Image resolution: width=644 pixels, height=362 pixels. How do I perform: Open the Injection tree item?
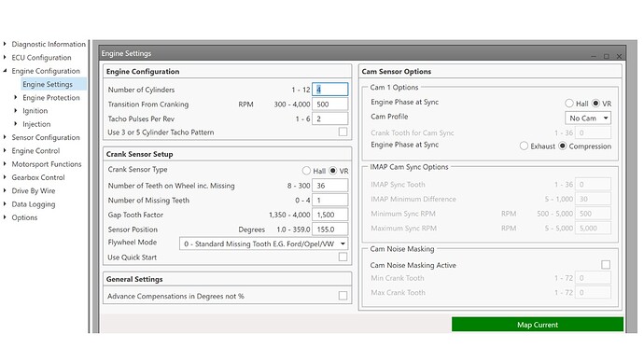[36, 124]
